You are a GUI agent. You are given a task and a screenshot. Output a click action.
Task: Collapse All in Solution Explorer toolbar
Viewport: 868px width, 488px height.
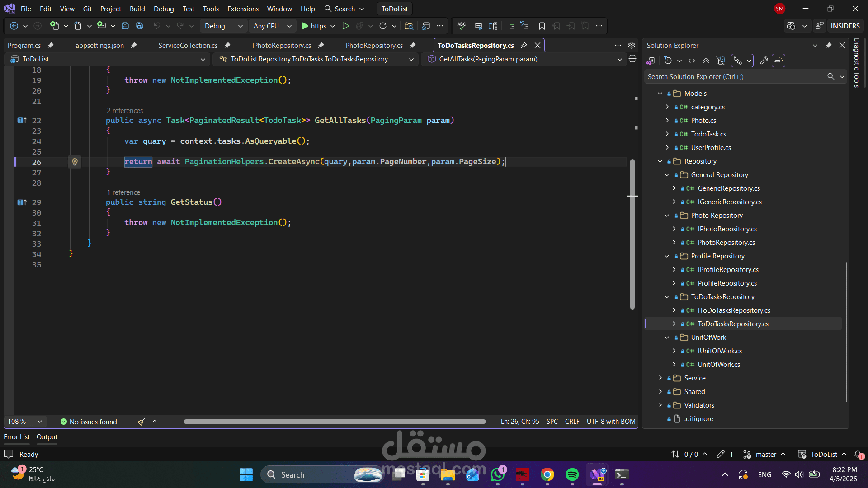pos(706,61)
